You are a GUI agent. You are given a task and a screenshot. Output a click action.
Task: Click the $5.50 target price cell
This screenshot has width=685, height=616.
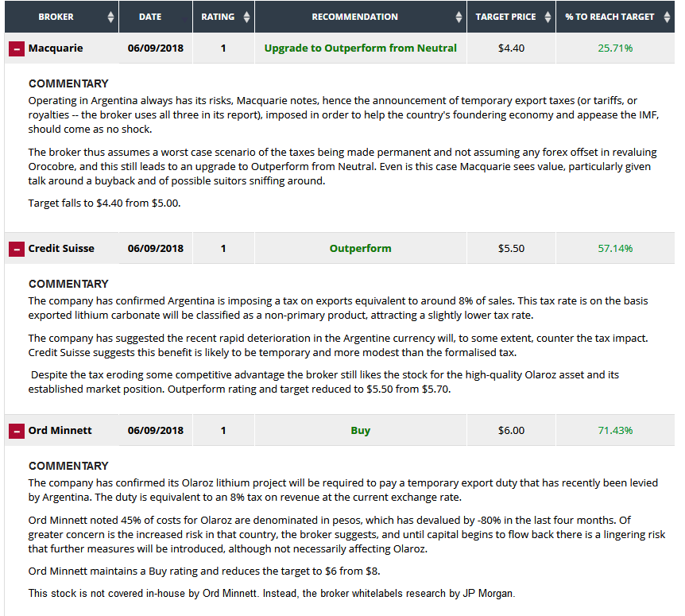[511, 248]
